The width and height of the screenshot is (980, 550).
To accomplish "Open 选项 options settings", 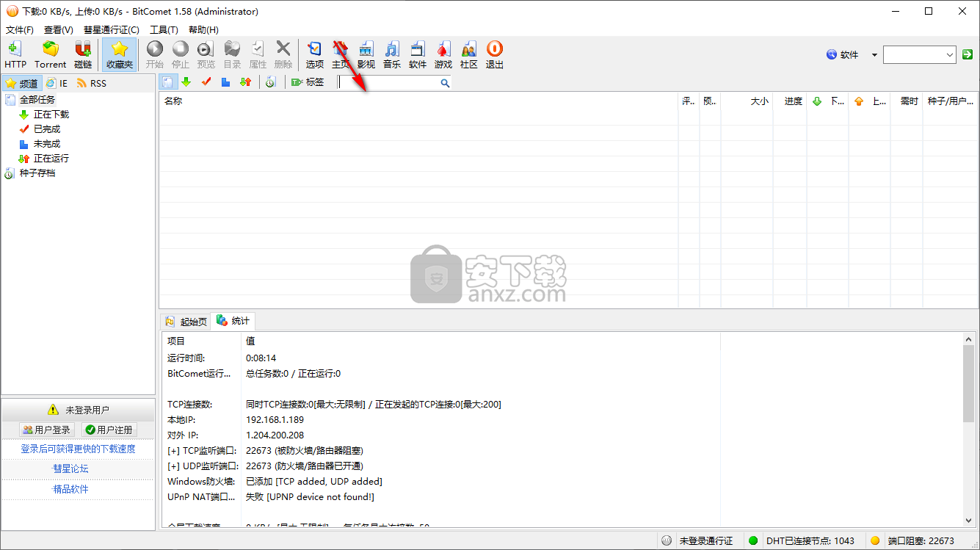I will (315, 55).
